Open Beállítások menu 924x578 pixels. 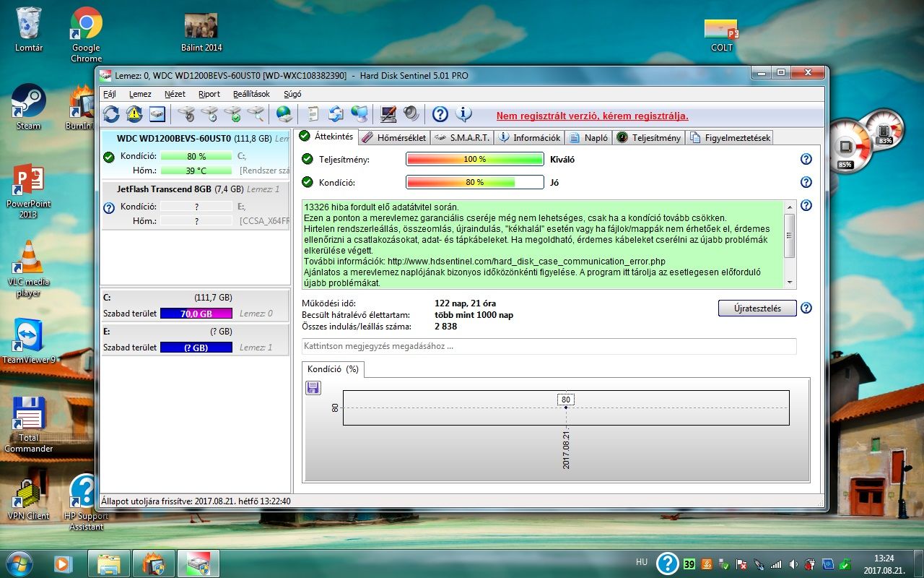click(251, 94)
